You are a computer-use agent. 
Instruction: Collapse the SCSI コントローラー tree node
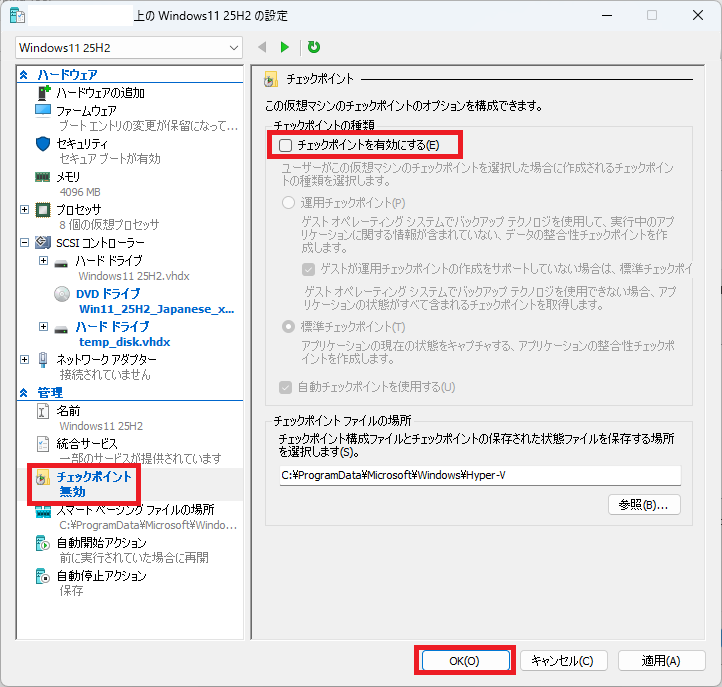pyautogui.click(x=24, y=242)
